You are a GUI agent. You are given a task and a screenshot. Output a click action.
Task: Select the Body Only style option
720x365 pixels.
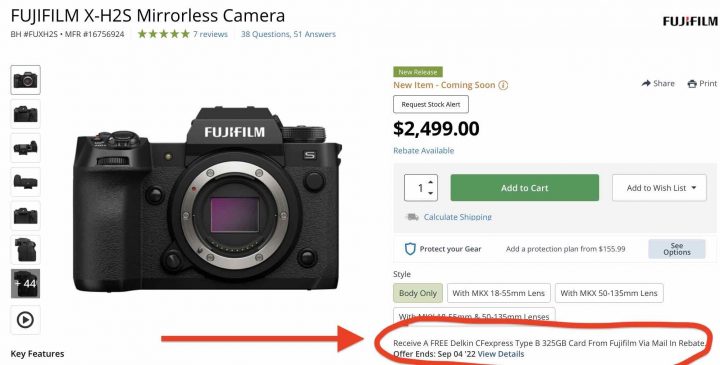pos(418,293)
